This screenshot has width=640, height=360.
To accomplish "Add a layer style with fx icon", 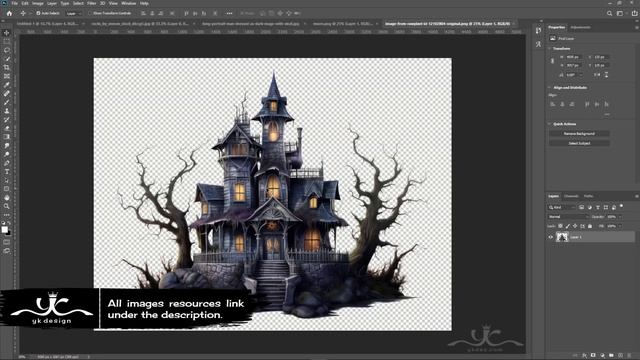I will [x=584, y=356].
